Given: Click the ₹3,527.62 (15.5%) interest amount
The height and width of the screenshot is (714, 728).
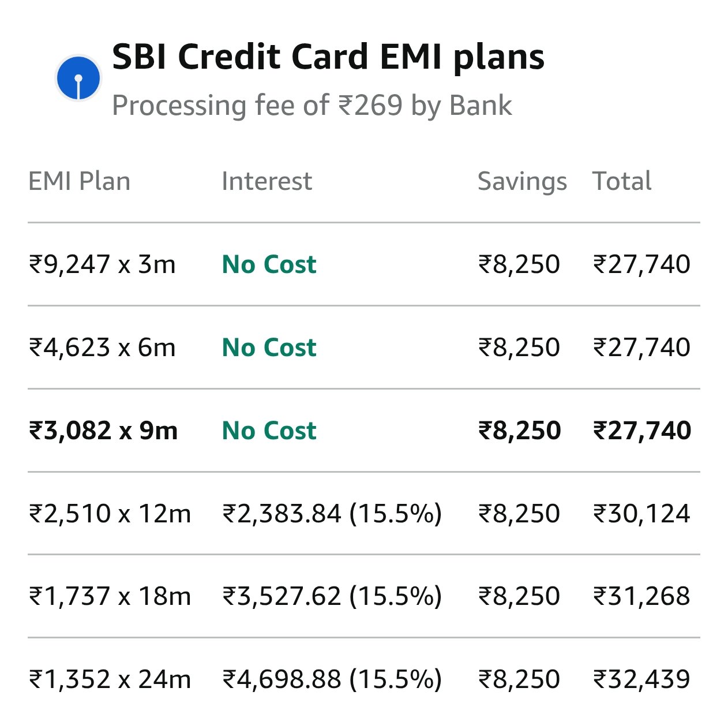Looking at the screenshot, I should coord(332,596).
